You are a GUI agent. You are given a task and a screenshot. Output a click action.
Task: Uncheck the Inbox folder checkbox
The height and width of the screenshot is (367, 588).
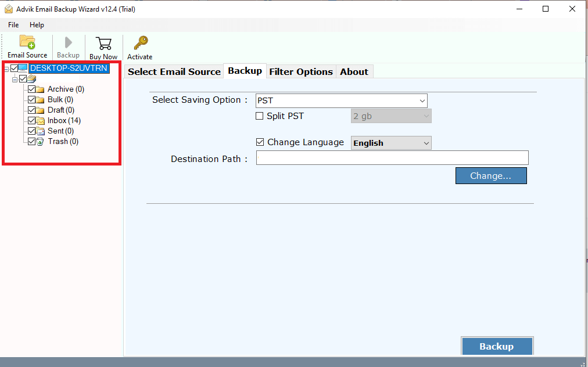[31, 121]
